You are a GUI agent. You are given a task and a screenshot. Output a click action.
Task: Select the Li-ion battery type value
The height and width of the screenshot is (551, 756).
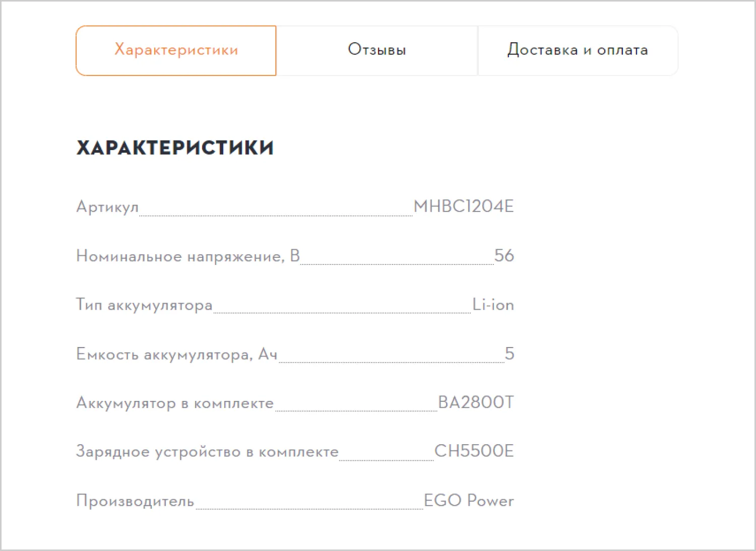click(x=493, y=305)
